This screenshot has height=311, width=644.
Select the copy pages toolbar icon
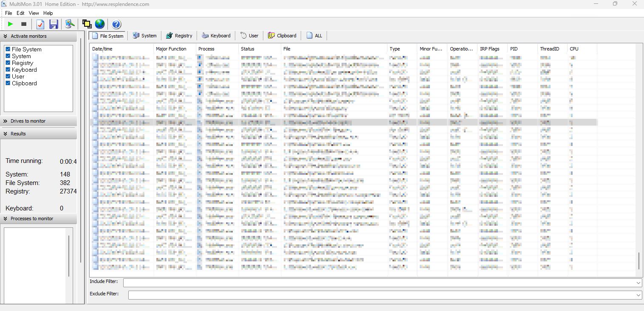(87, 24)
